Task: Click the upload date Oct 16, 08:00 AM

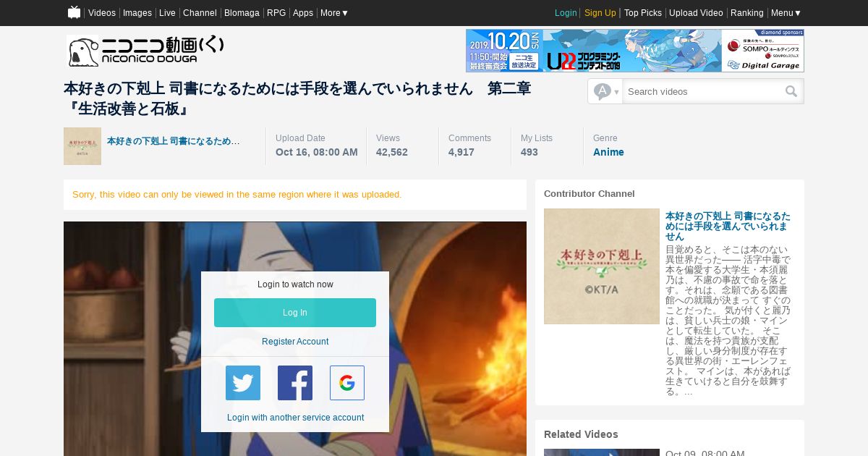Action: pyautogui.click(x=317, y=152)
